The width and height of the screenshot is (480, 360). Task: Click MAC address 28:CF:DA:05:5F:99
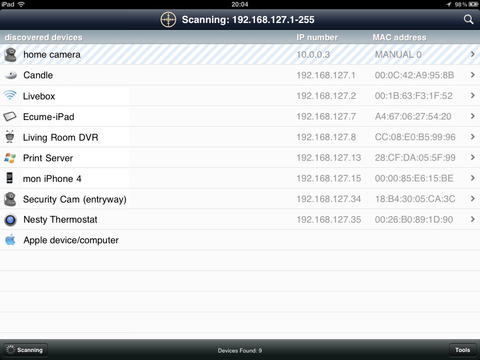[415, 157]
